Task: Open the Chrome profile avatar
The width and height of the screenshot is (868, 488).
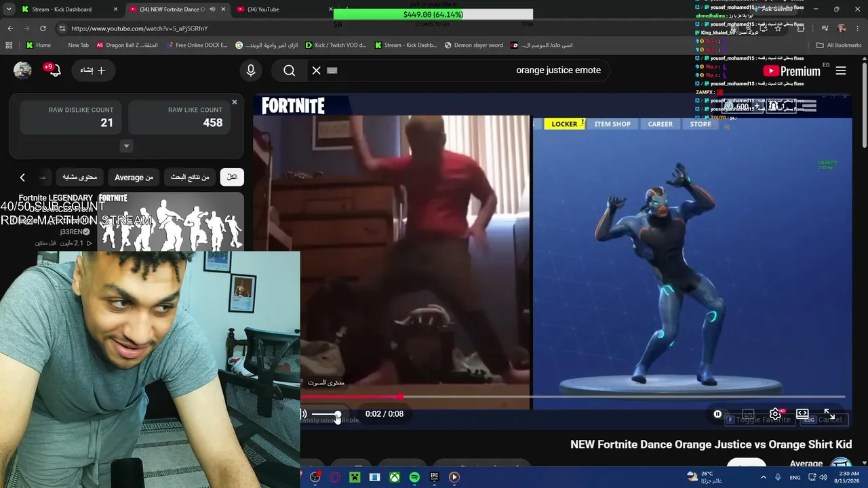Action: tap(842, 28)
